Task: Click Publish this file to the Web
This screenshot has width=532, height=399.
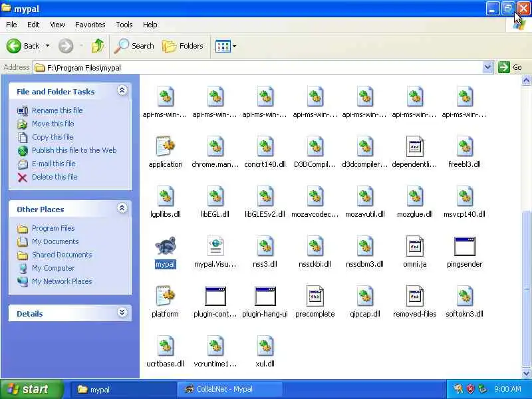Action: tap(74, 150)
